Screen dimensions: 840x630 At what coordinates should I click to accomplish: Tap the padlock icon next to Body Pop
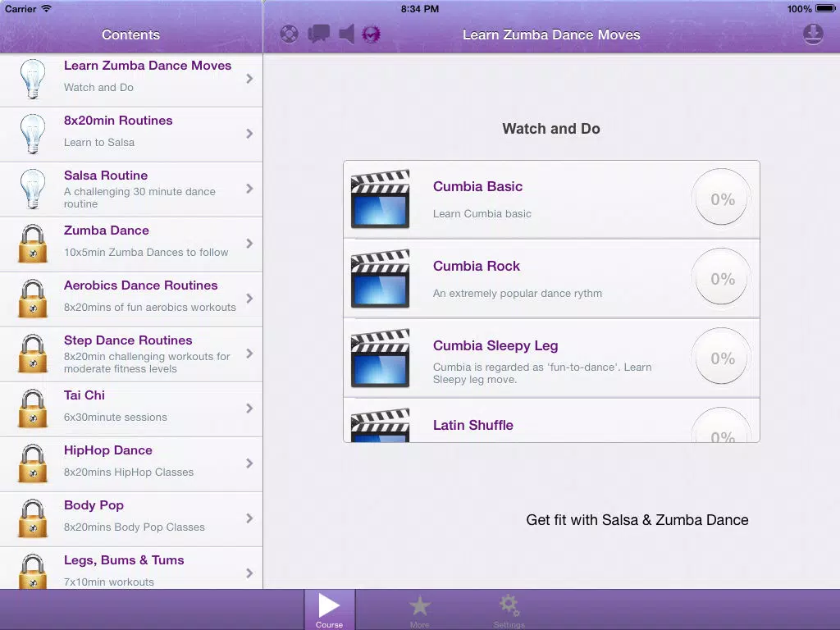coord(33,518)
